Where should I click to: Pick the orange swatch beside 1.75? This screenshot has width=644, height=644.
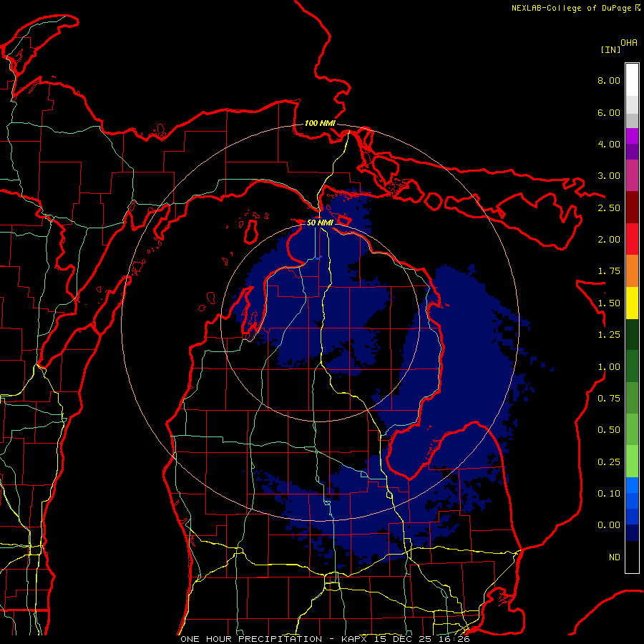coord(632,271)
